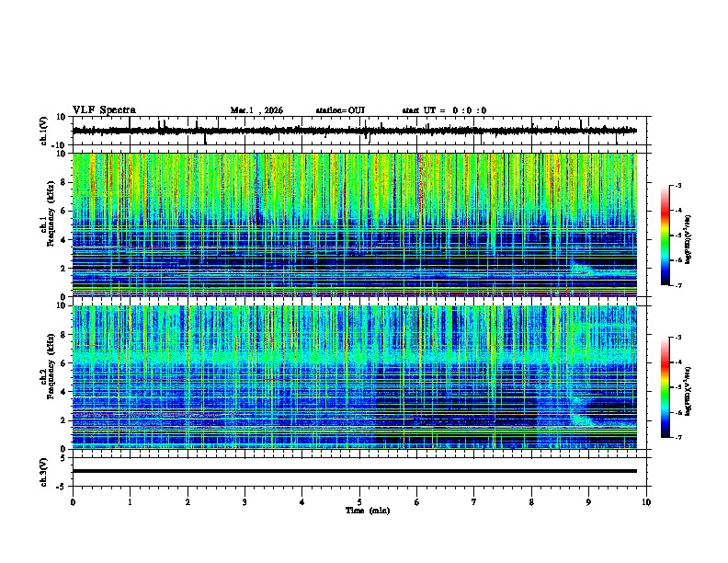The width and height of the screenshot is (728, 563).
Task: Click time axis tick label "2"
Action: pyautogui.click(x=188, y=502)
